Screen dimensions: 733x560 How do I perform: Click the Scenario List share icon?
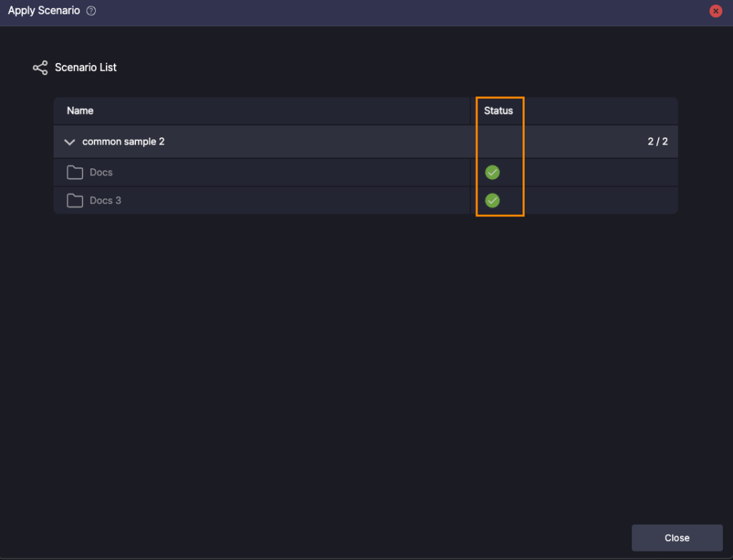click(40, 68)
